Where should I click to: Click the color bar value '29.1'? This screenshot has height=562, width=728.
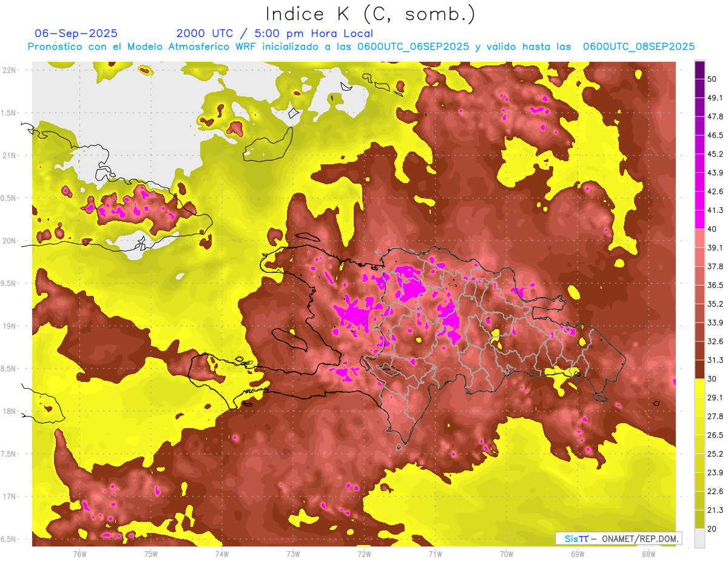click(x=715, y=397)
